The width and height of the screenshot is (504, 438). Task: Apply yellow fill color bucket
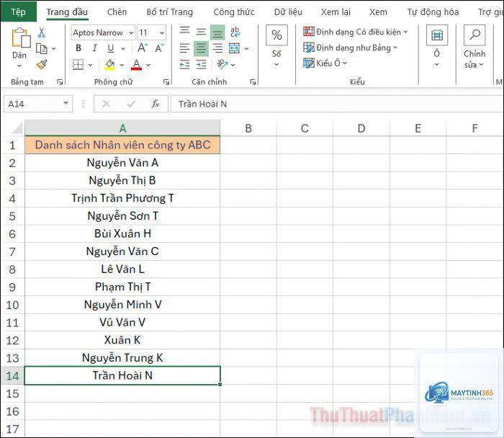110,65
